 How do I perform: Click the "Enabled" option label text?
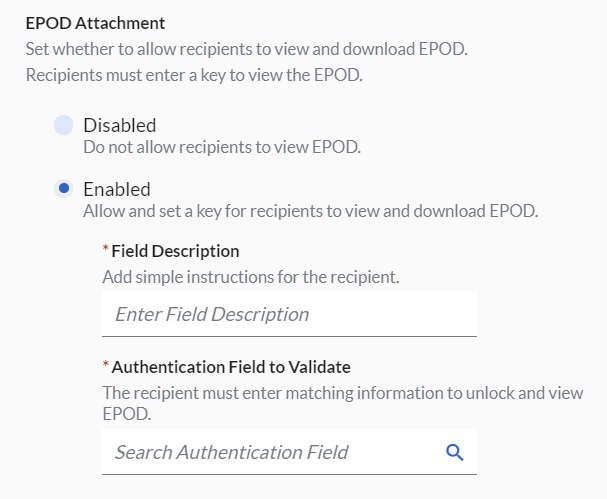click(x=116, y=189)
